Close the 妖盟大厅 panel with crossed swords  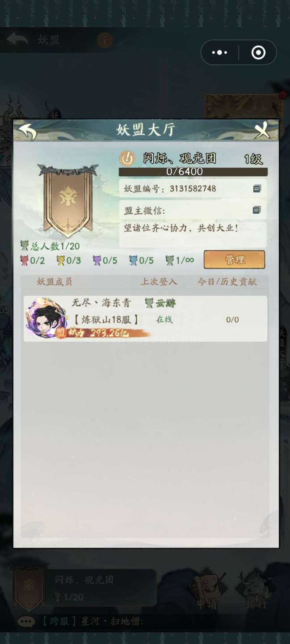click(263, 131)
